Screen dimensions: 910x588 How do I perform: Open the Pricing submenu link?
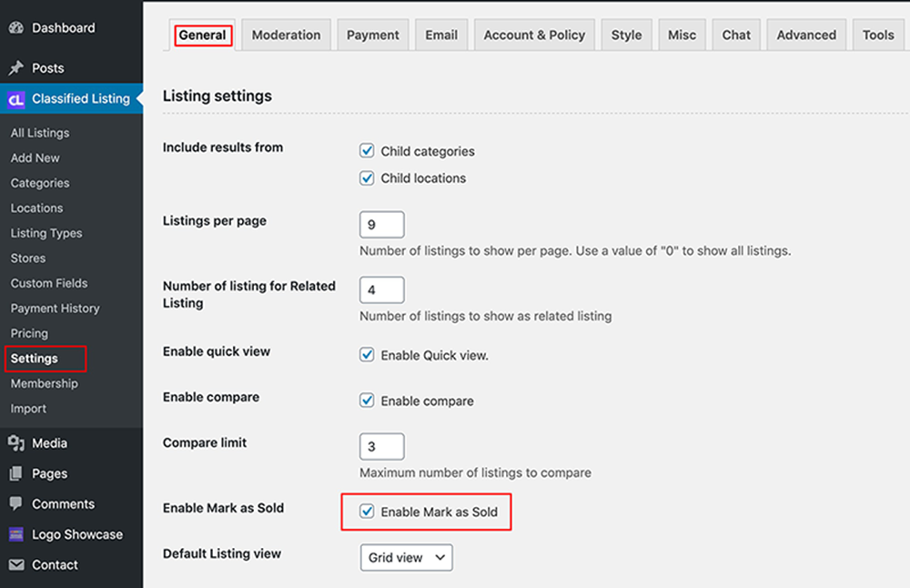[29, 333]
